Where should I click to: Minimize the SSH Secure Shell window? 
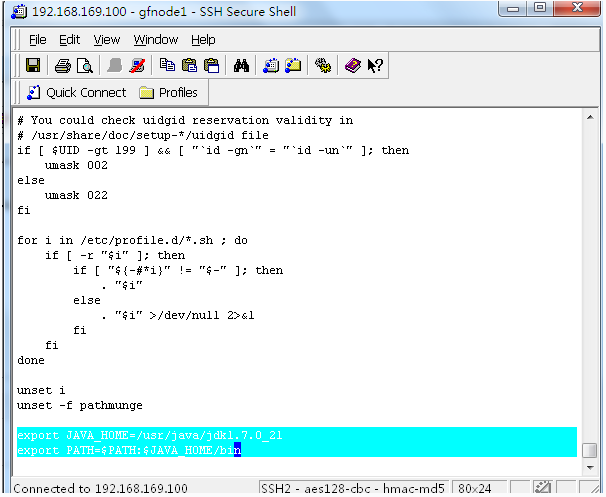pyautogui.click(x=513, y=8)
